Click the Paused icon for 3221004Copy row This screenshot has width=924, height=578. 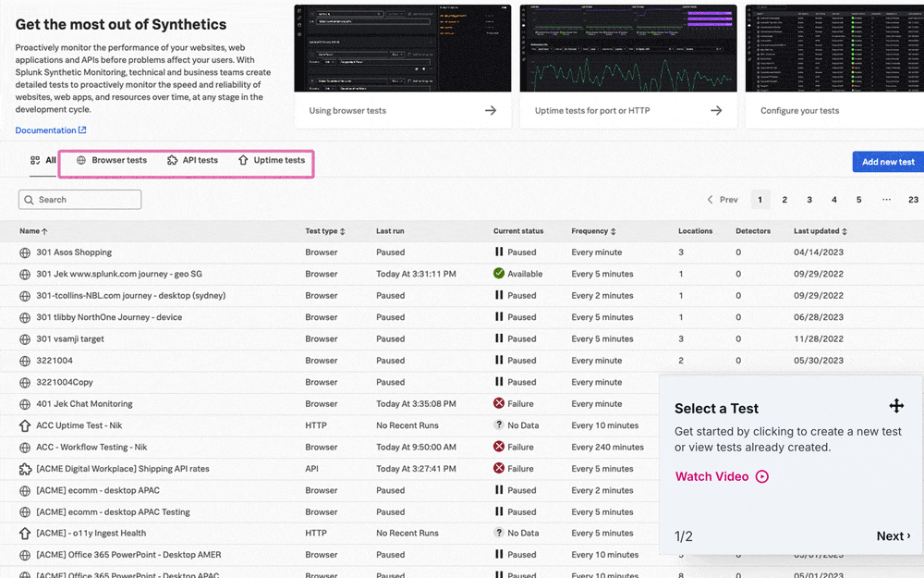(499, 382)
